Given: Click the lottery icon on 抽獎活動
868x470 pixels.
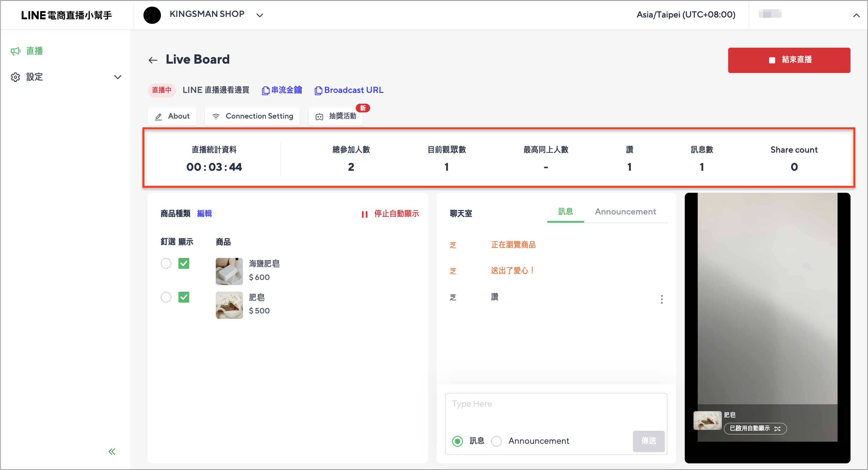Looking at the screenshot, I should [x=319, y=117].
